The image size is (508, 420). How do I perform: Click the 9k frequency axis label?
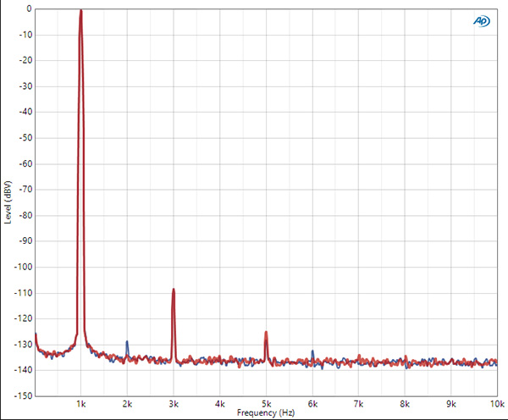click(451, 404)
